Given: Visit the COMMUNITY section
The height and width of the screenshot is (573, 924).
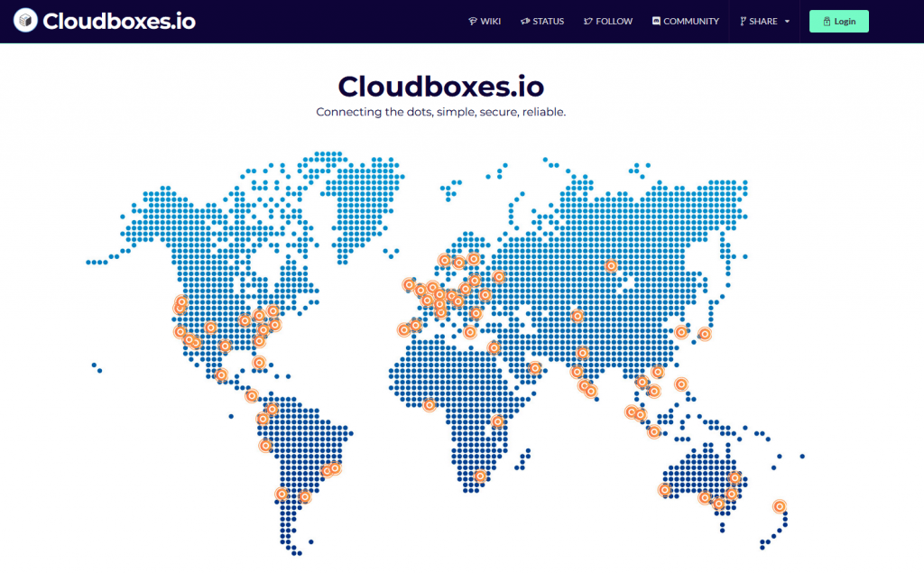Looking at the screenshot, I should [686, 22].
